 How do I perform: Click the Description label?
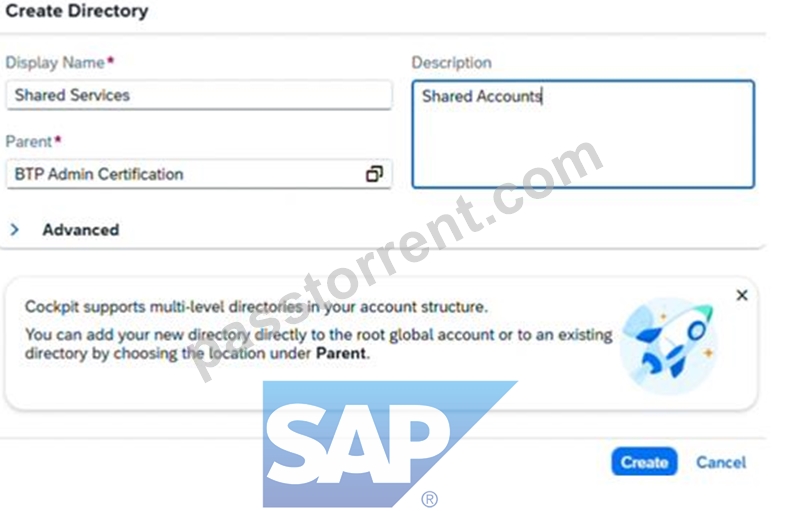point(451,63)
